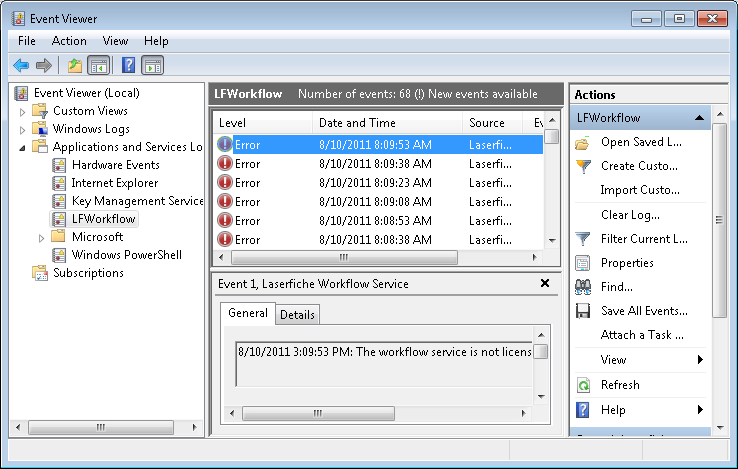Click the Show/Hide Console Tree icon
This screenshot has height=469, width=738.
point(98,66)
